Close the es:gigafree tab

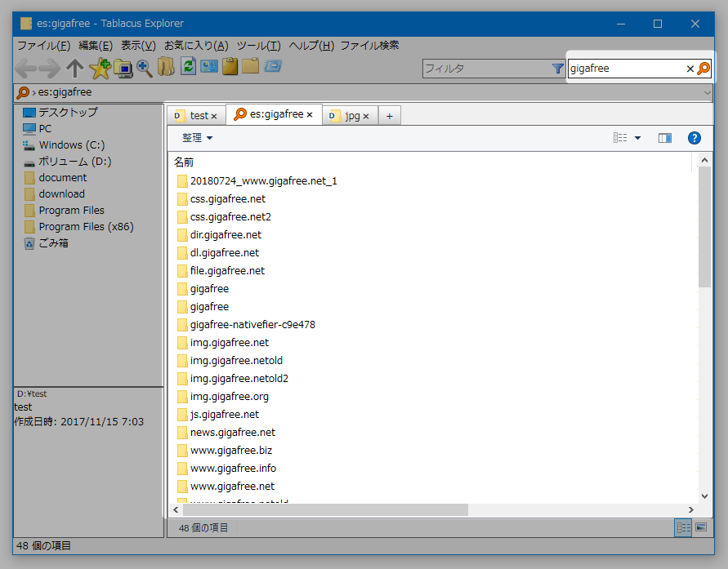(310, 114)
